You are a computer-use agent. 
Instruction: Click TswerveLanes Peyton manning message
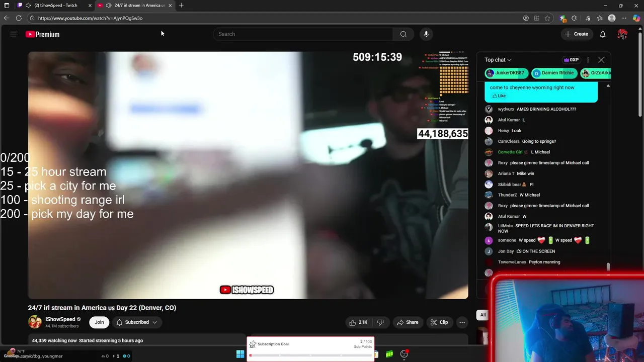coord(529,262)
